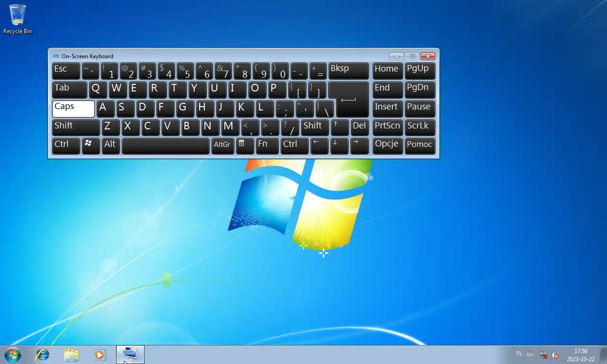Click the plus equals key
The width and height of the screenshot is (607, 364).
point(318,71)
